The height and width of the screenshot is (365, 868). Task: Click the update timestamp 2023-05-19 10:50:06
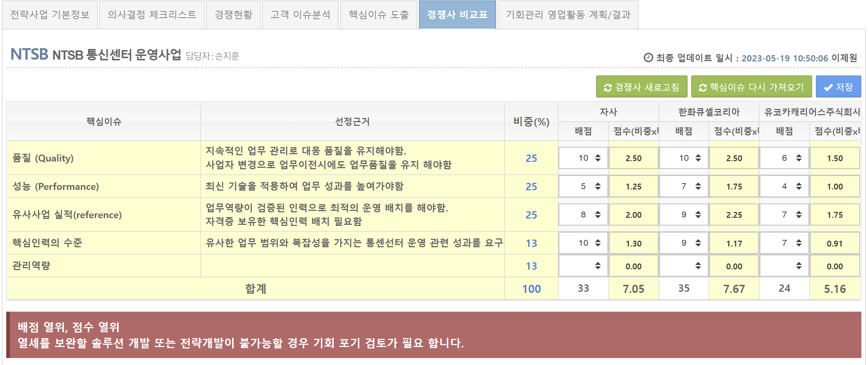coord(785,58)
